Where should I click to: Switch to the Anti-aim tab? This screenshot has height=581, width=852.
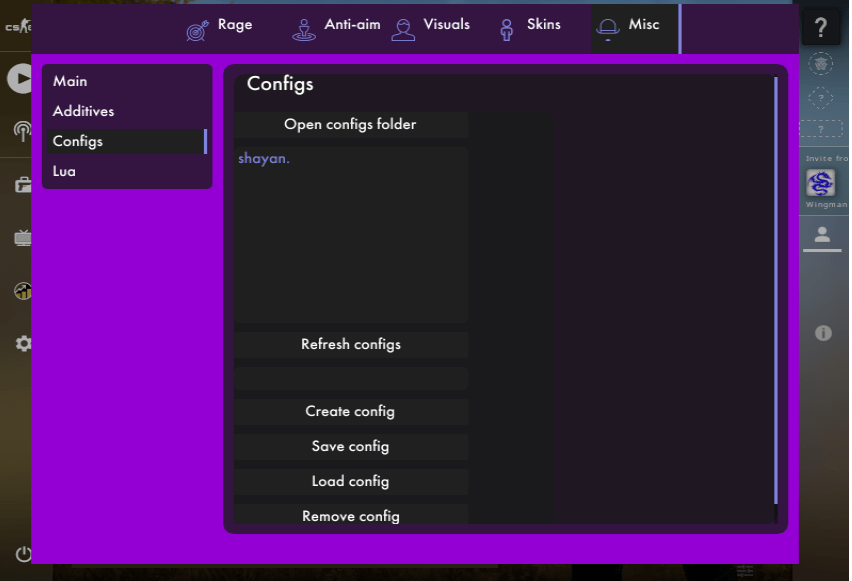tap(337, 29)
